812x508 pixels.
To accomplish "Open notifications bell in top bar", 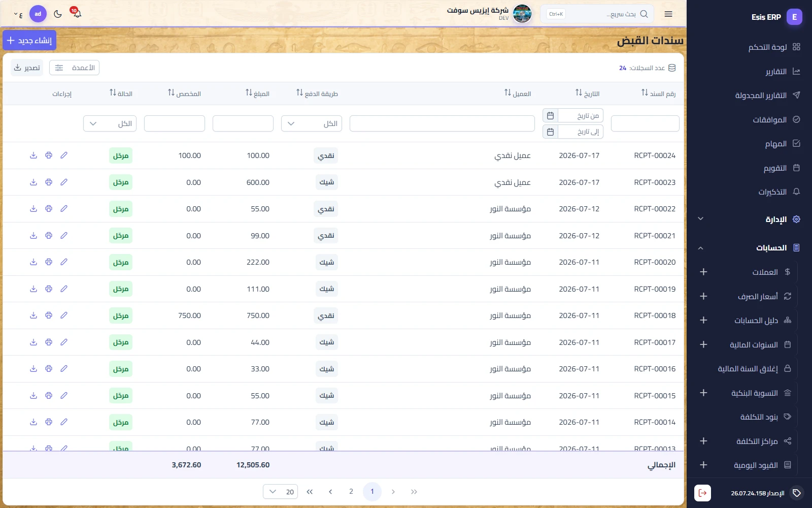I will [x=77, y=13].
